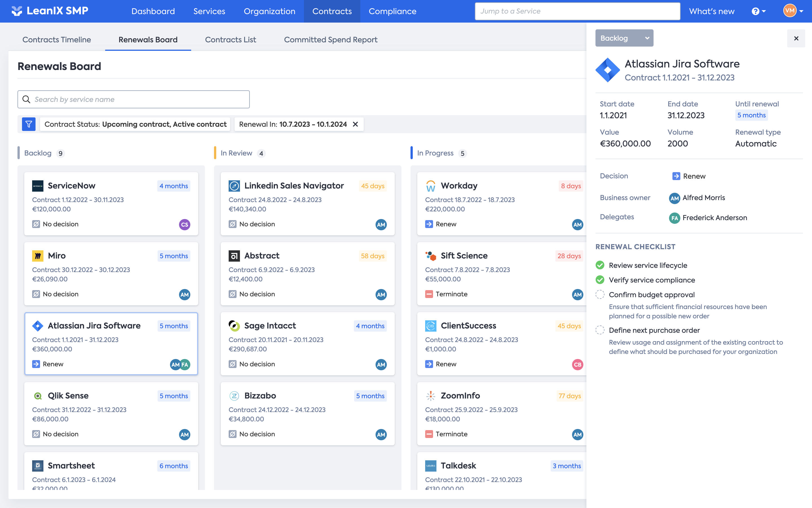Open the Backlog status dropdown in panel
This screenshot has width=812, height=508.
click(x=624, y=38)
